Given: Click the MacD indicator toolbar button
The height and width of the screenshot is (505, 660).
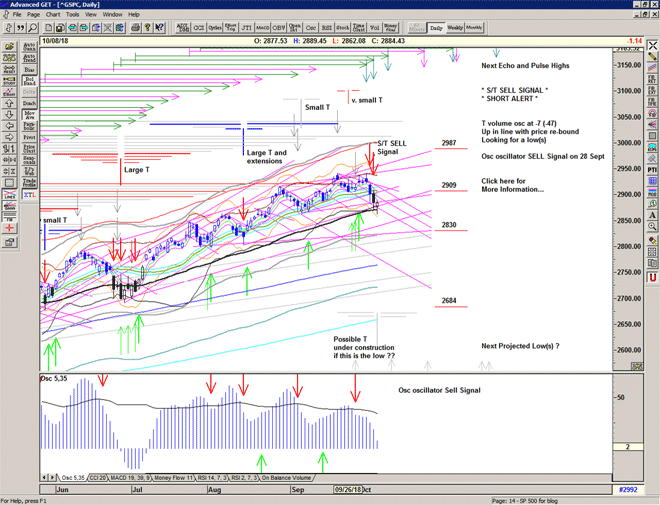Looking at the screenshot, I should [262, 28].
